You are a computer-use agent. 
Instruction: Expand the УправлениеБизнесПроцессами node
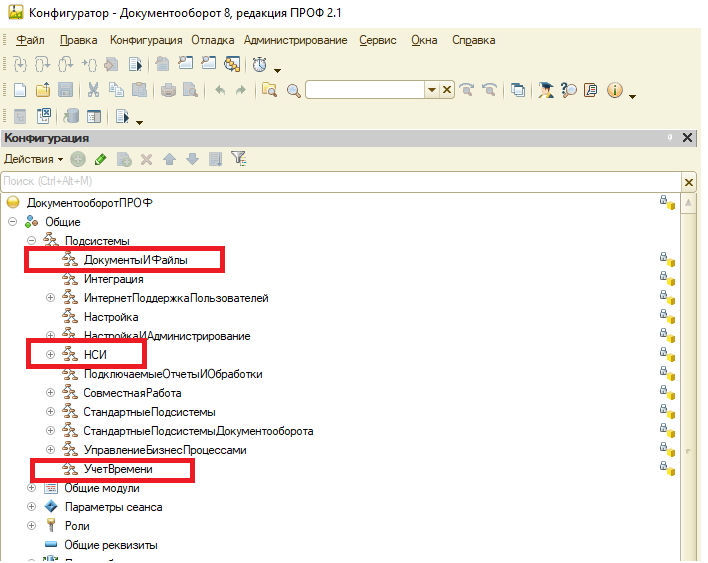click(51, 449)
